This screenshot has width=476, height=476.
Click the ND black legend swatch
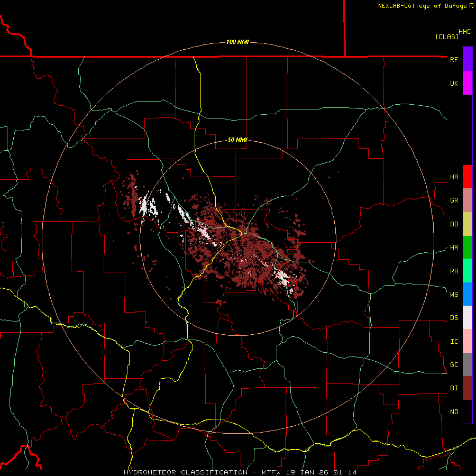(467, 411)
